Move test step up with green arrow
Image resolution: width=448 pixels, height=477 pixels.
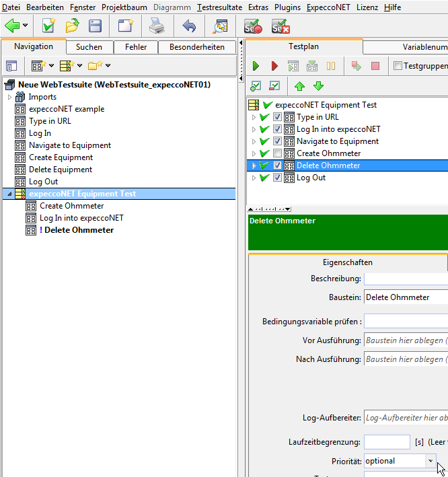coord(300,85)
